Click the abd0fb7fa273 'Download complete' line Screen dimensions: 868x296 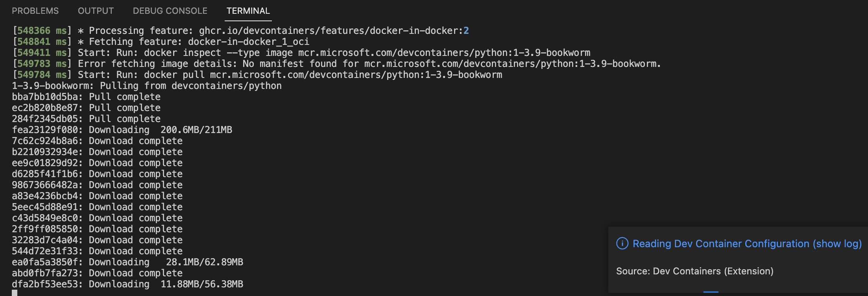pos(97,273)
